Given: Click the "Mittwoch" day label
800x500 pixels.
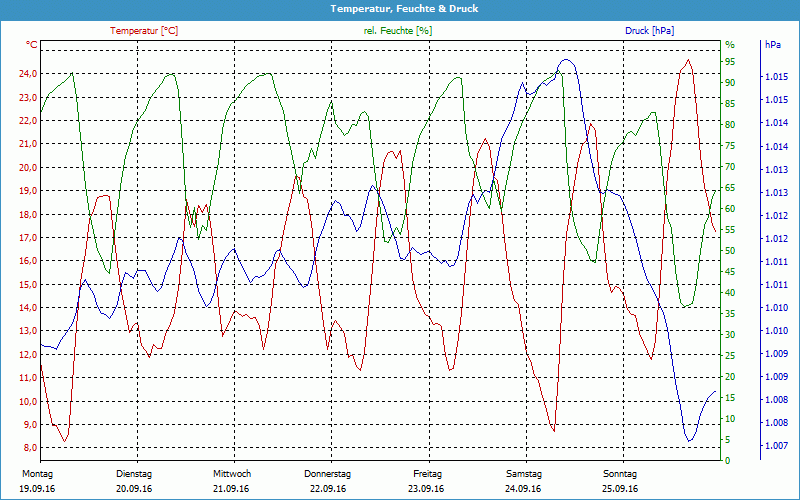Looking at the screenshot, I should click(x=232, y=474).
